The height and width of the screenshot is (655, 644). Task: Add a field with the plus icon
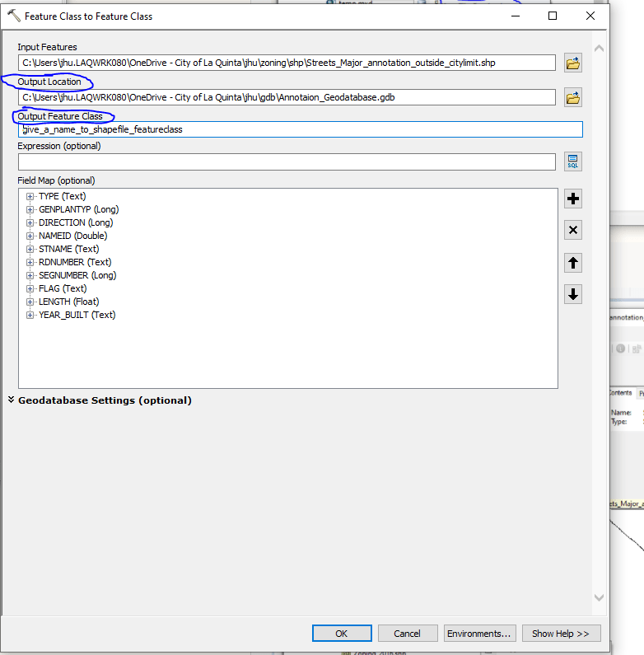tap(573, 199)
